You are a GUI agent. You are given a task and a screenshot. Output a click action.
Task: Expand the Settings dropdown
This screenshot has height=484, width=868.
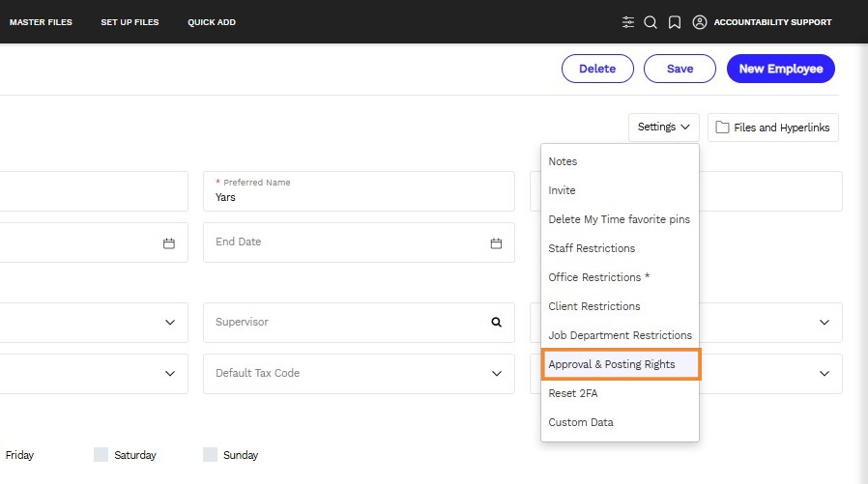click(x=664, y=128)
